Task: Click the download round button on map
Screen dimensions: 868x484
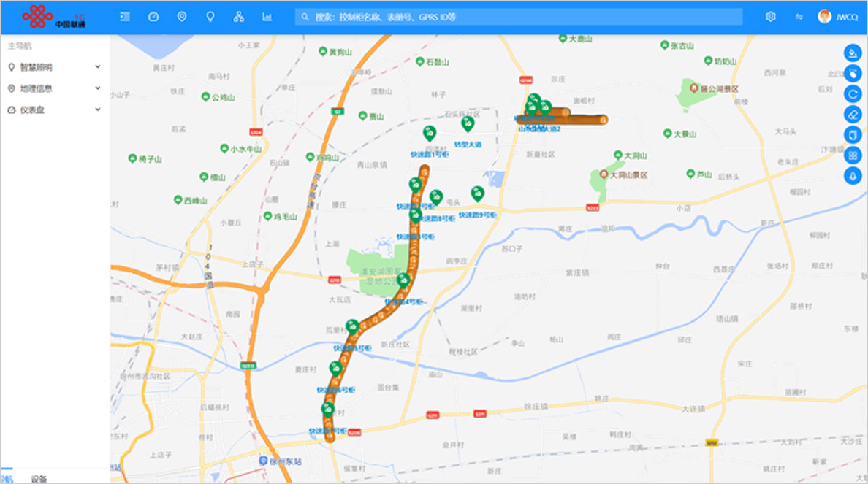Action: pos(853,53)
